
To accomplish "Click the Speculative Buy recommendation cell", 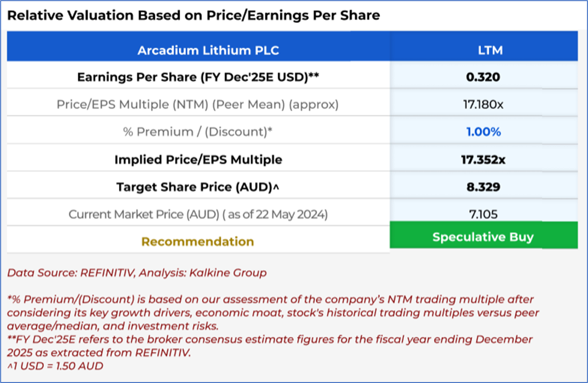I will coord(483,237).
